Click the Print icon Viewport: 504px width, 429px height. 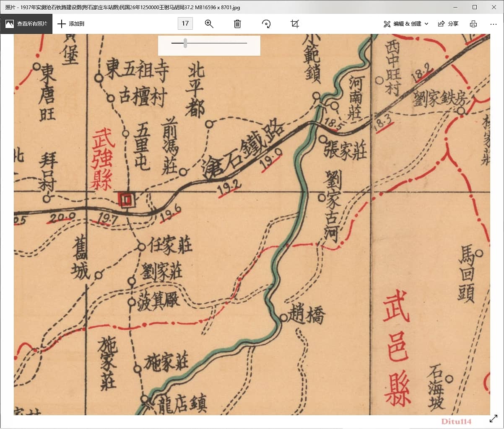(x=473, y=24)
